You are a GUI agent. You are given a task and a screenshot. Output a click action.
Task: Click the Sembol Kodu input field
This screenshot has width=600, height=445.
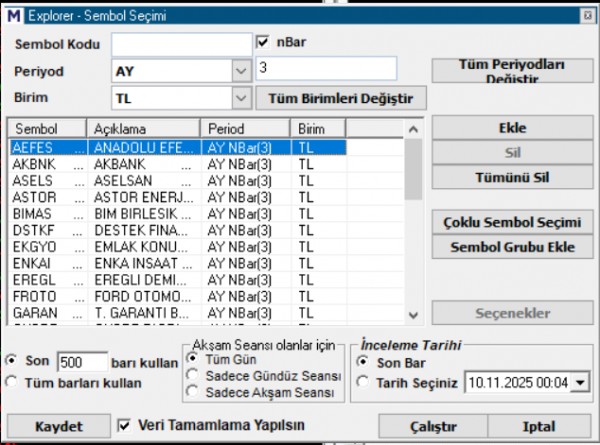[x=181, y=44]
